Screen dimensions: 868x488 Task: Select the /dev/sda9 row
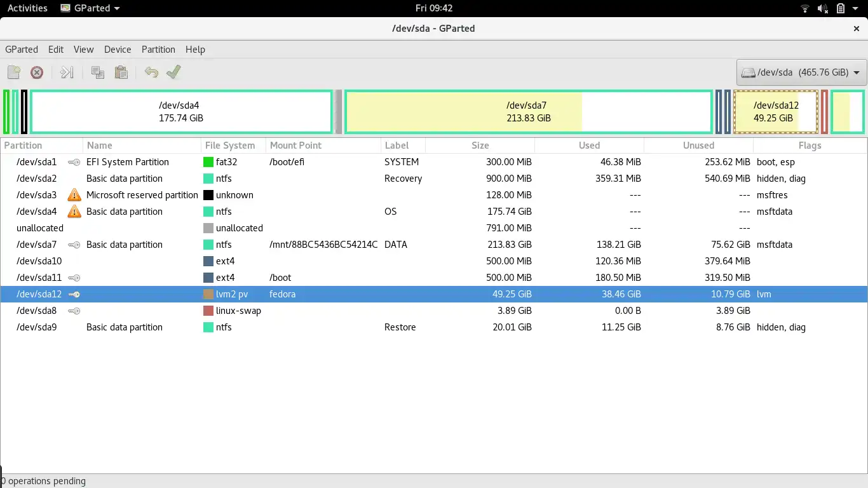[x=434, y=327]
